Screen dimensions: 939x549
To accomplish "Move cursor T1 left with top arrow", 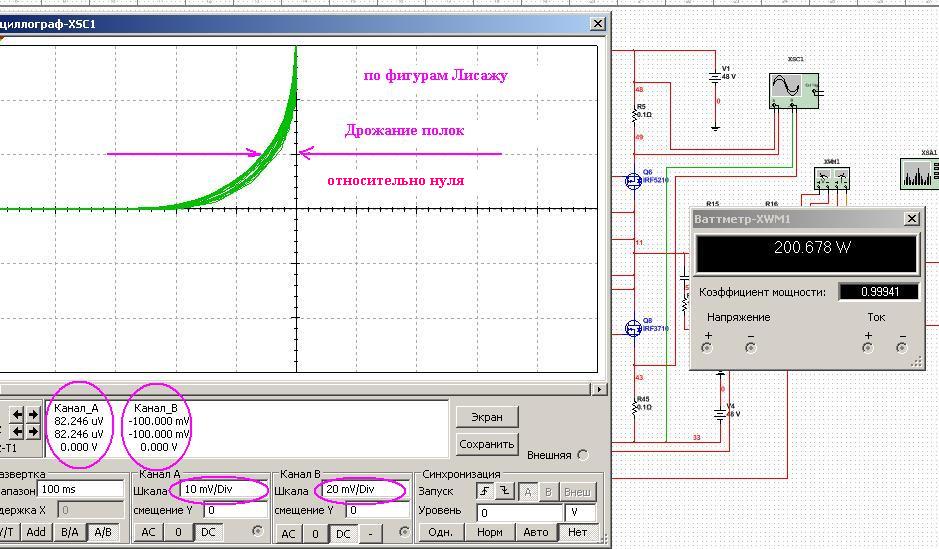I will coord(18,414).
